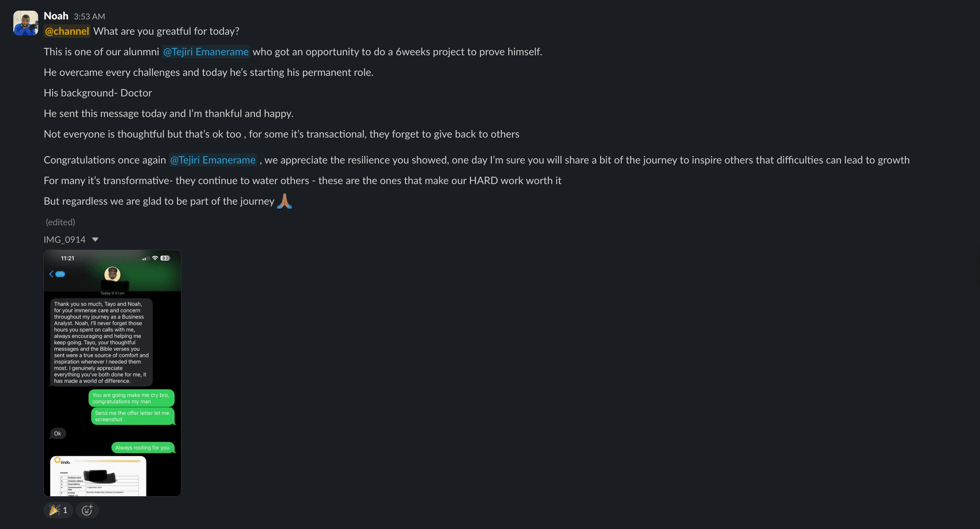
Task: Open the @Tejiri Emanerame mention in the alumni sentence
Action: tap(206, 52)
